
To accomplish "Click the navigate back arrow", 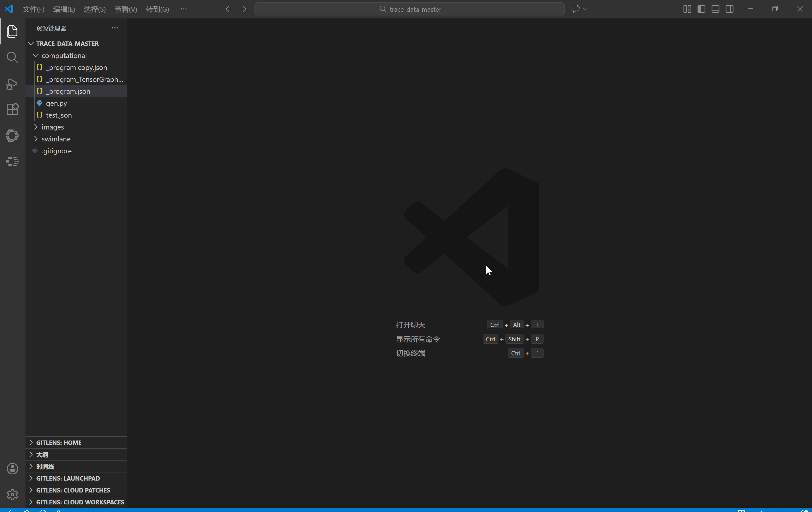I will [229, 9].
